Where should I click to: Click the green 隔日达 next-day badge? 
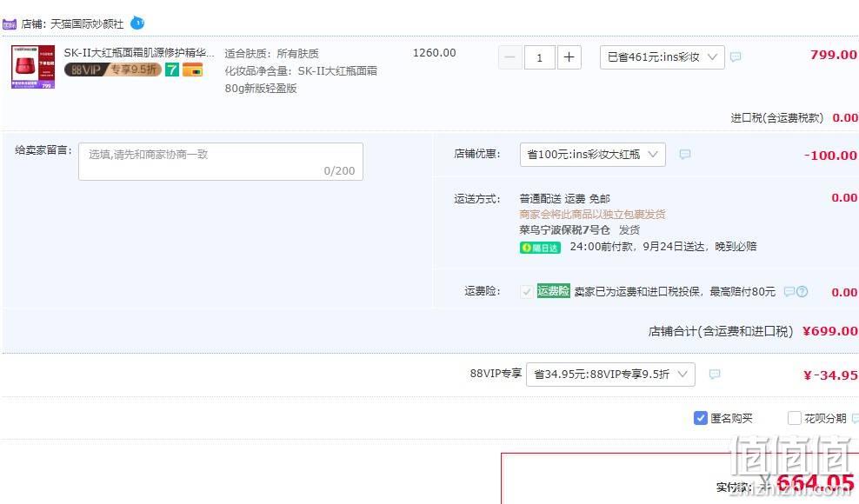pyautogui.click(x=540, y=248)
